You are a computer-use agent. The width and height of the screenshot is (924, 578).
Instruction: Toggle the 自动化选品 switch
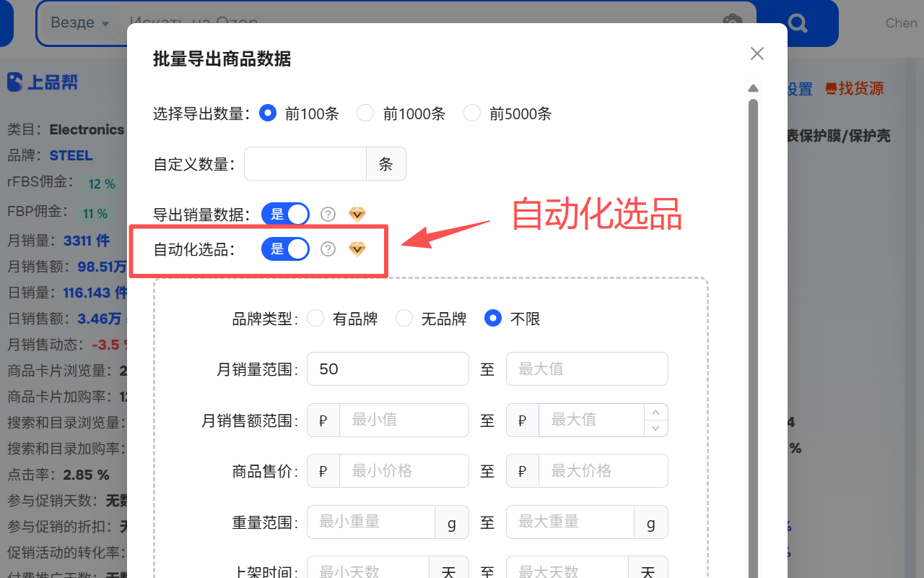click(x=285, y=249)
